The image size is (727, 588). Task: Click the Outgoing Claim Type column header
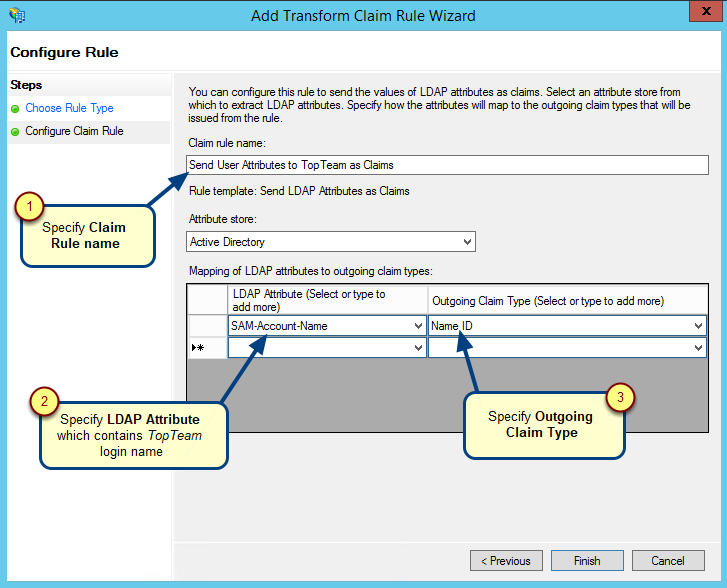(568, 300)
